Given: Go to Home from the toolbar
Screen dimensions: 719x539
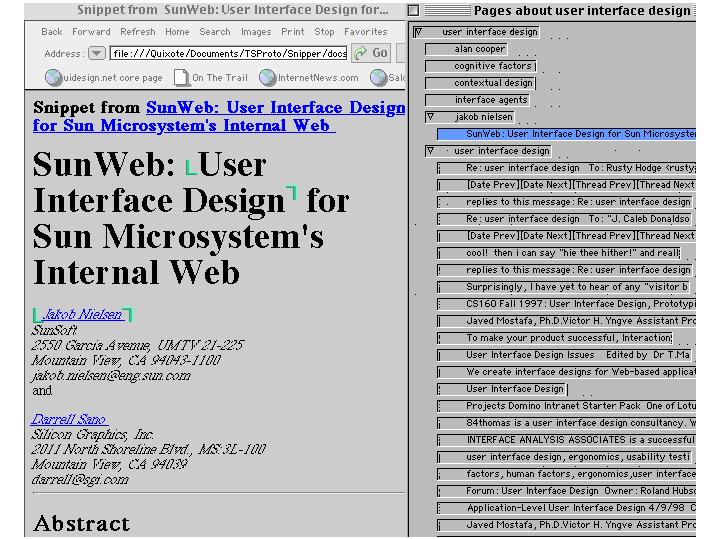Looking at the screenshot, I should tap(177, 32).
